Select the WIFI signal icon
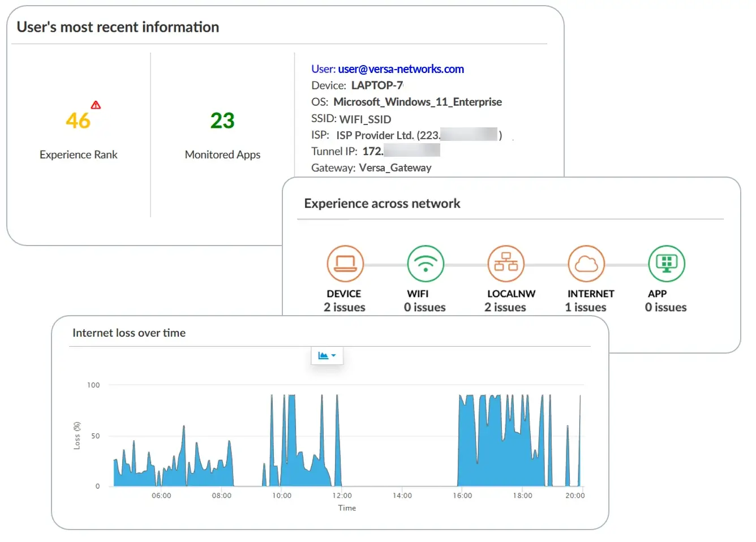This screenshot has height=542, width=756. click(426, 264)
